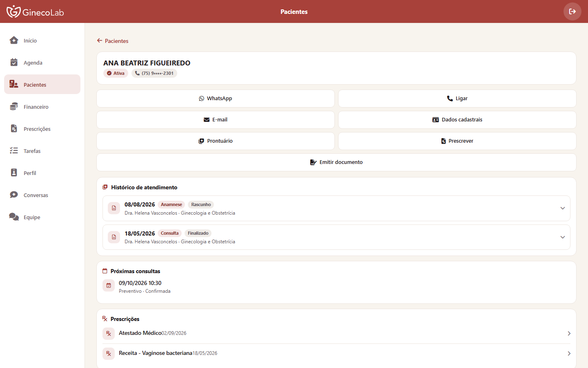This screenshot has height=368, width=588.
Task: Click the Anamnese tag
Action: [171, 204]
